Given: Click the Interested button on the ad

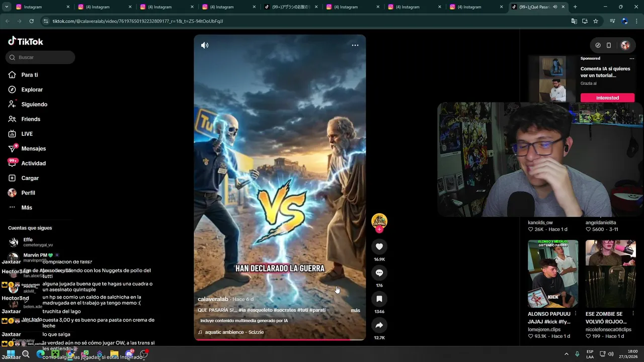Looking at the screenshot, I should click(607, 98).
